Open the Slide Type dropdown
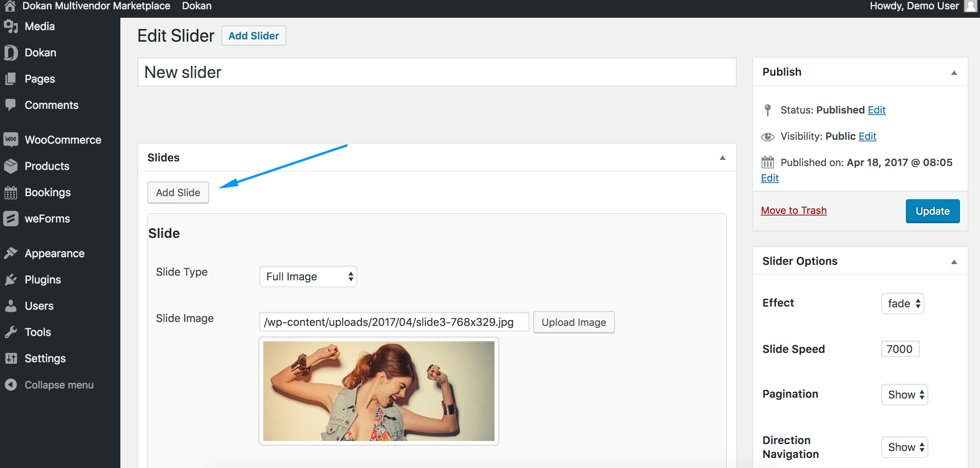The image size is (980, 468). pos(308,276)
